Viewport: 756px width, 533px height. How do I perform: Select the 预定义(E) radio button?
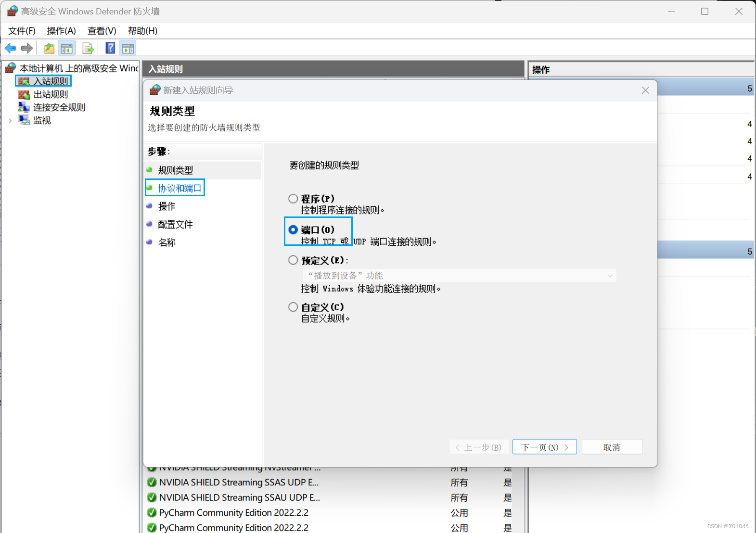tap(293, 260)
